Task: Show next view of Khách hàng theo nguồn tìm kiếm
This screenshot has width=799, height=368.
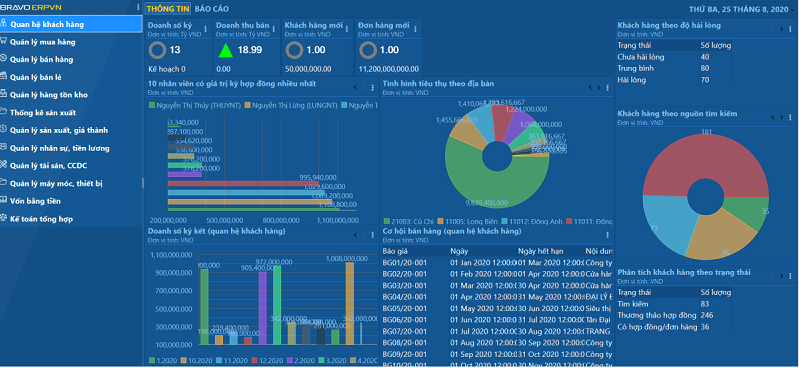Action: (x=782, y=117)
